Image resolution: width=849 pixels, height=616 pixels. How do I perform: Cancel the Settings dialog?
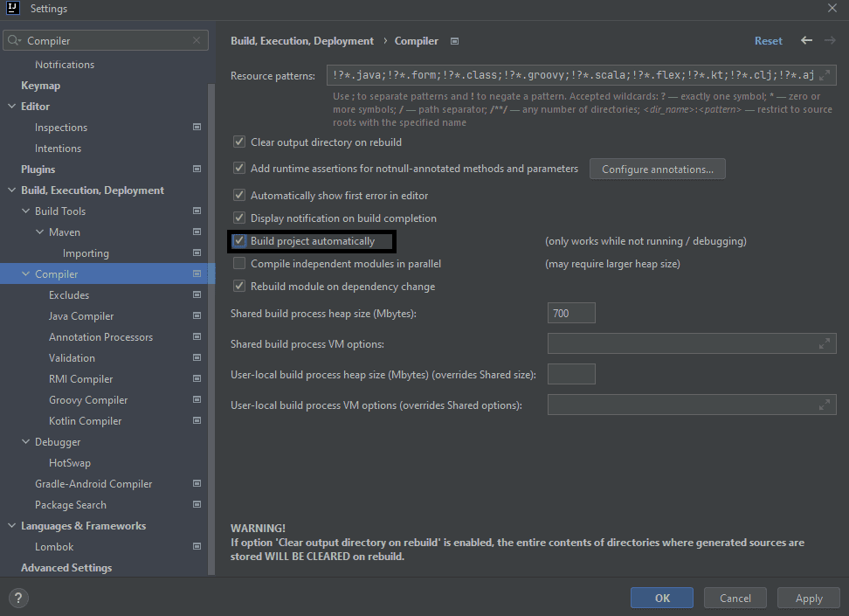click(x=735, y=598)
